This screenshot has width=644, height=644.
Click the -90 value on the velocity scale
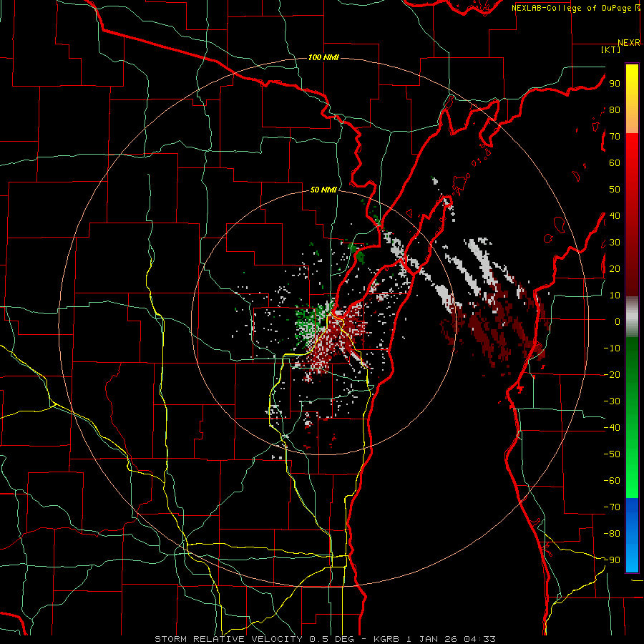click(x=612, y=560)
